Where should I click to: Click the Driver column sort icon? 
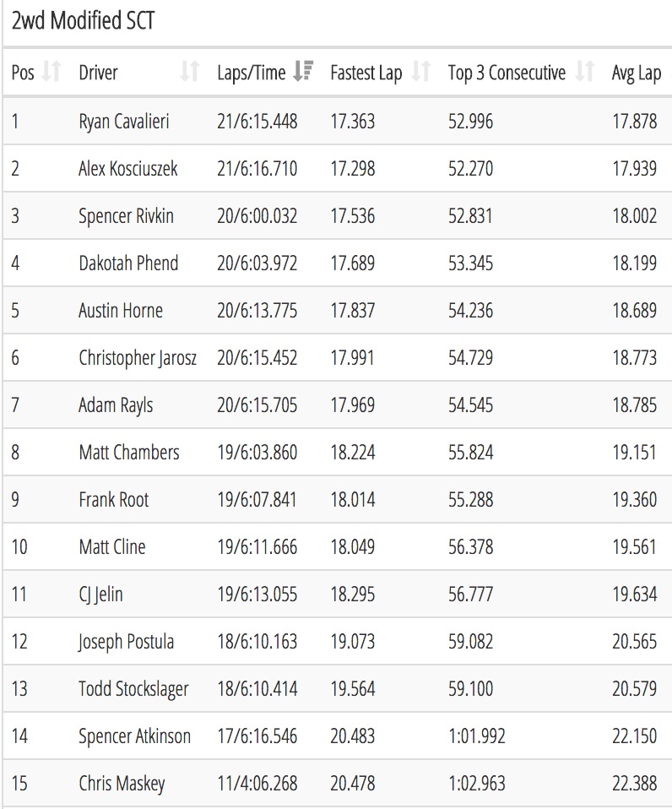point(189,71)
